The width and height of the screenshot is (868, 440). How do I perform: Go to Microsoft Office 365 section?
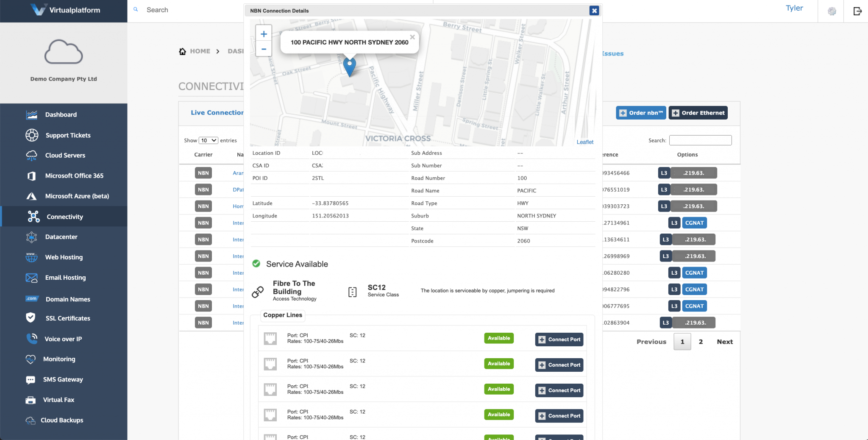tap(74, 175)
